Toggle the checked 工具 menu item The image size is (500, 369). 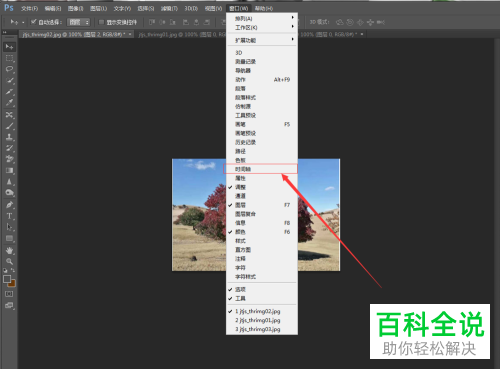tap(262, 298)
